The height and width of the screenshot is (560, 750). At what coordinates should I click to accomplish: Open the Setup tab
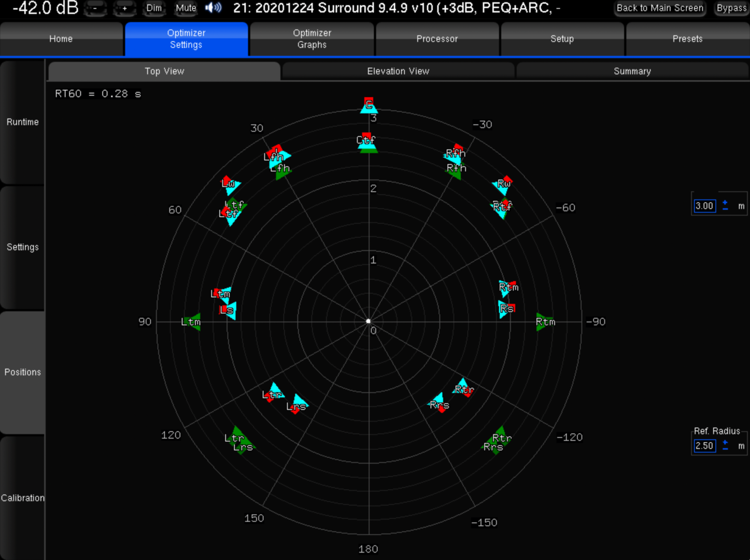coord(562,39)
